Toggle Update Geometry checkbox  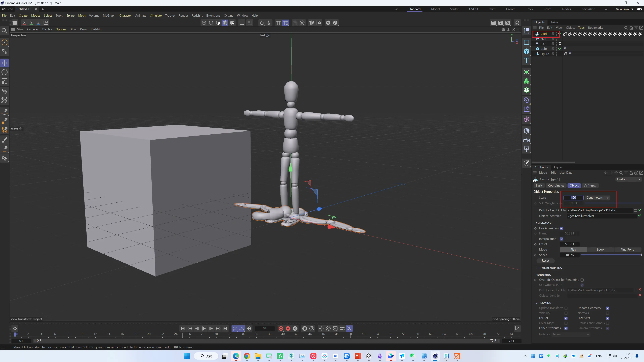pos(607,308)
